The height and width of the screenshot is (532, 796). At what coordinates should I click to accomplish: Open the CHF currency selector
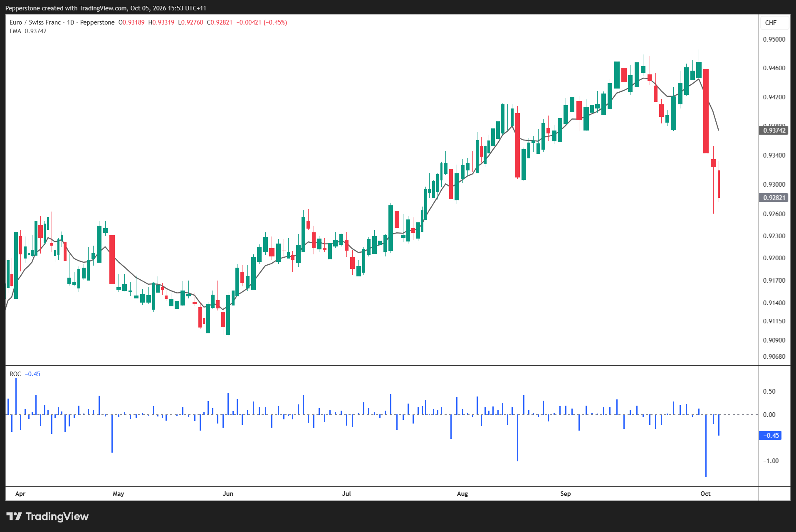click(x=771, y=23)
